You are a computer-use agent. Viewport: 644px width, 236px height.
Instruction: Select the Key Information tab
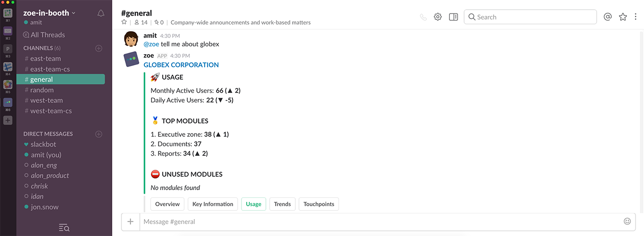213,204
